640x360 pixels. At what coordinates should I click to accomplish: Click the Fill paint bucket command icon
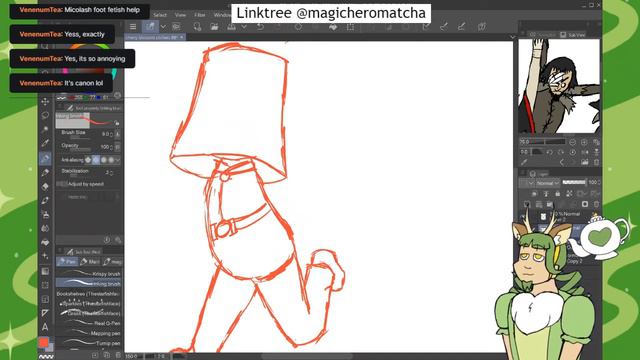[333, 27]
